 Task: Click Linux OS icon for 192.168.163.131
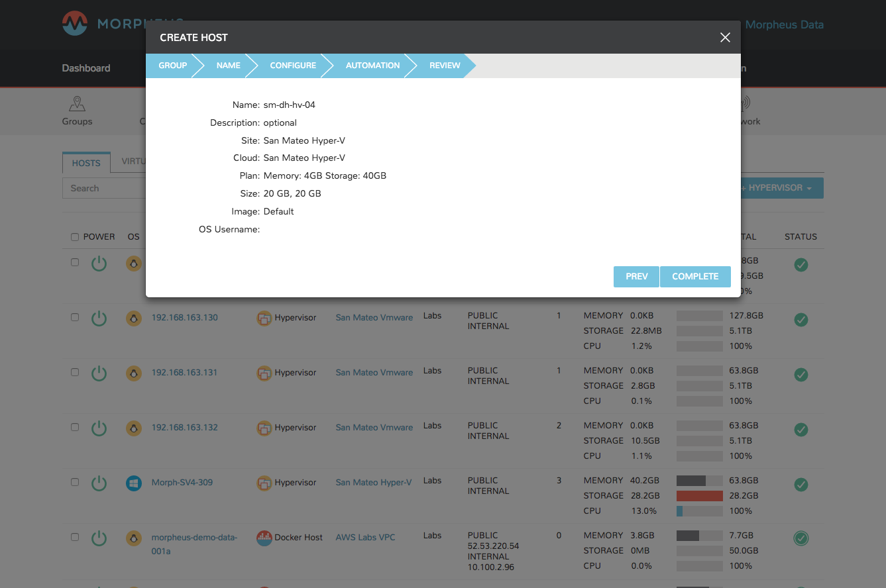(134, 373)
